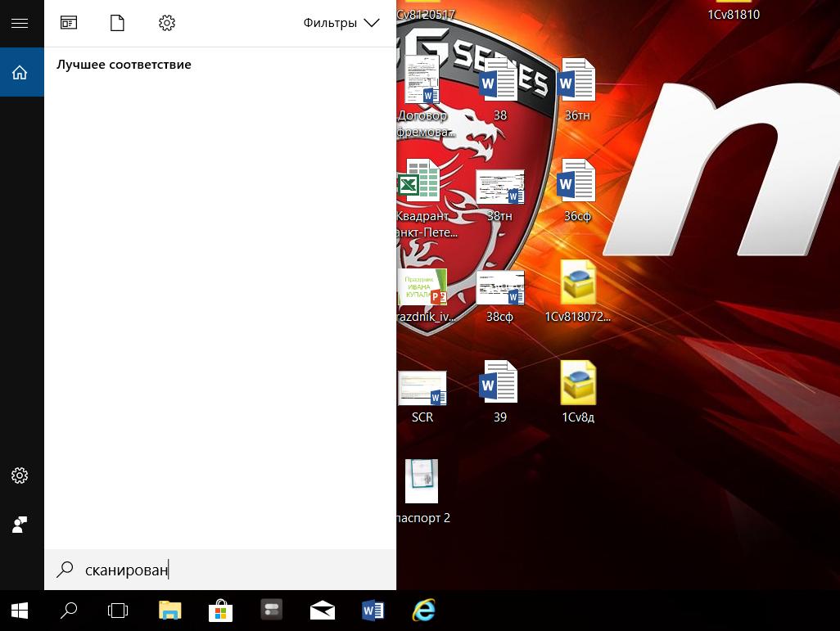
Task: Open search settings gear in left sidebar
Action: click(x=20, y=476)
